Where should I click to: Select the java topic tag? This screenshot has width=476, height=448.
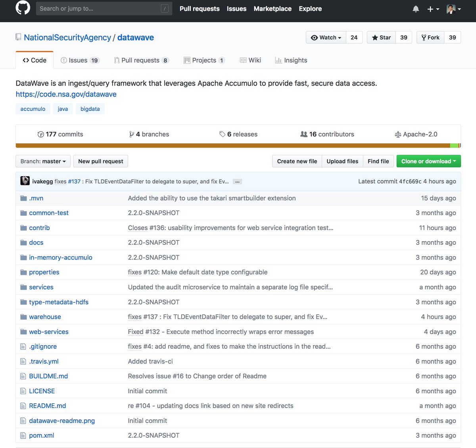(63, 109)
